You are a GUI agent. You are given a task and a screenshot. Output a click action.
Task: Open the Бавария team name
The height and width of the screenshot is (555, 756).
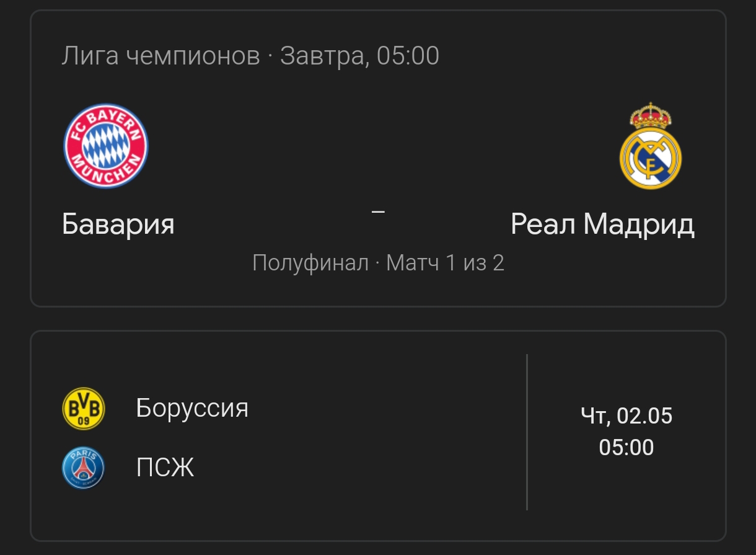(x=118, y=224)
